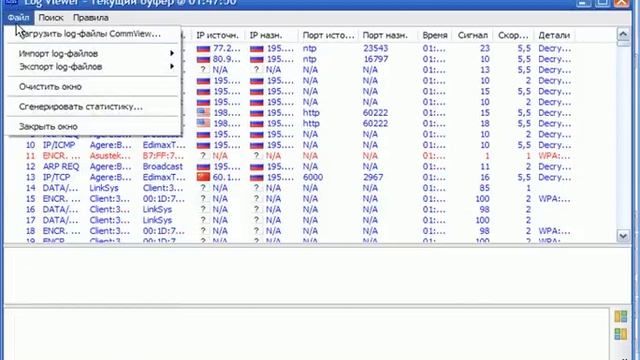Click US flag in http row with signal 18
This screenshot has height=360, width=640.
click(x=203, y=123)
